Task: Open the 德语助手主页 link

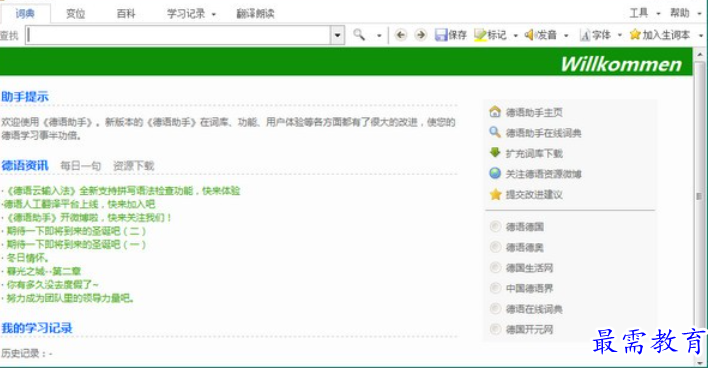Action: (x=534, y=112)
